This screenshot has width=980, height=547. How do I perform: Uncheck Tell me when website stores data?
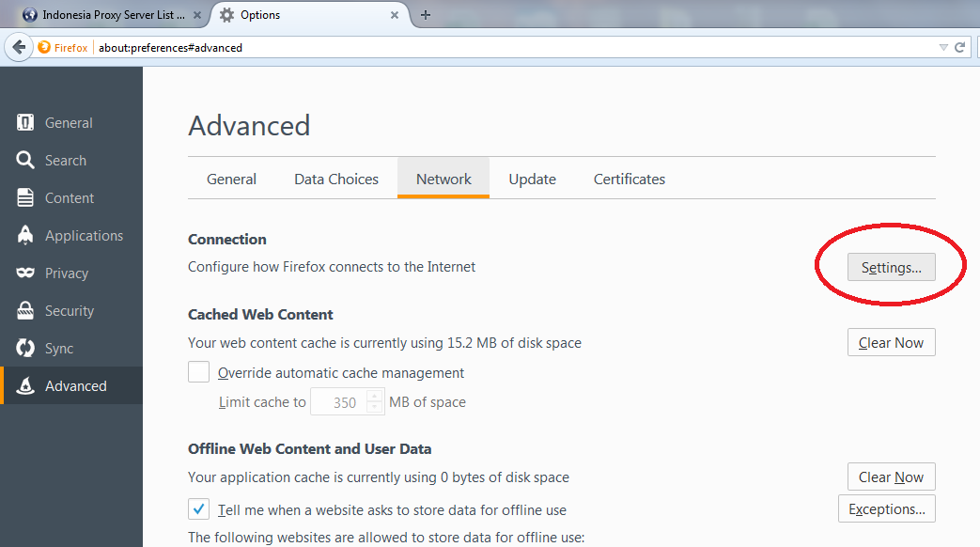199,509
